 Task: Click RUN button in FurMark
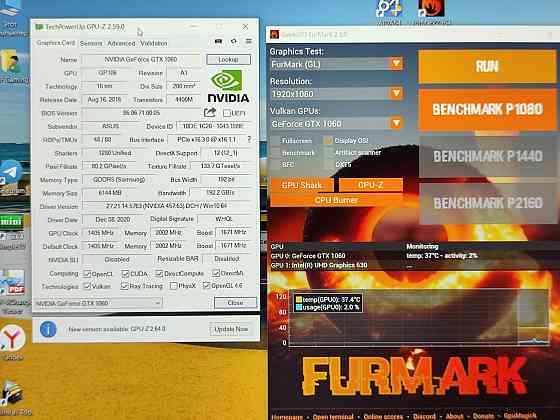coord(487,66)
